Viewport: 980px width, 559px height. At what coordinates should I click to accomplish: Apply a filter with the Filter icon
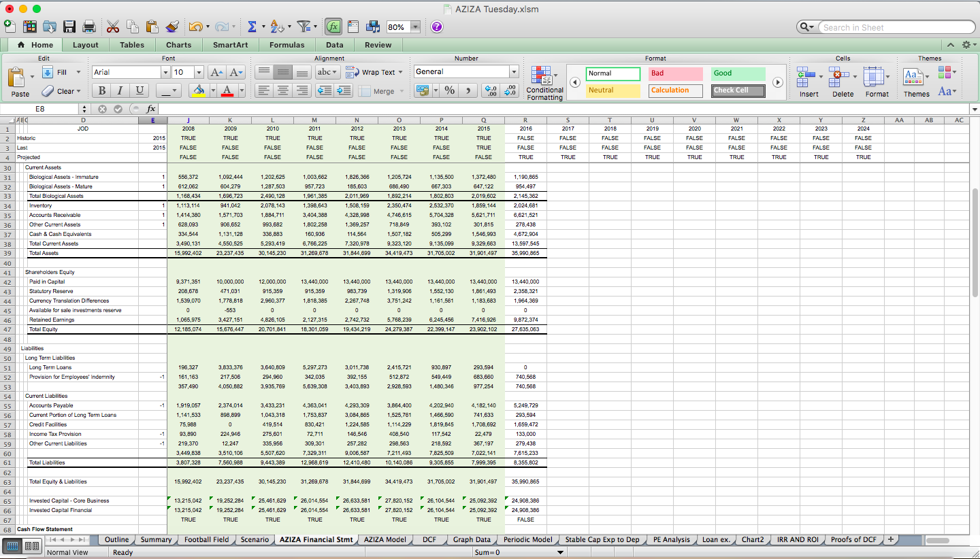point(304,26)
